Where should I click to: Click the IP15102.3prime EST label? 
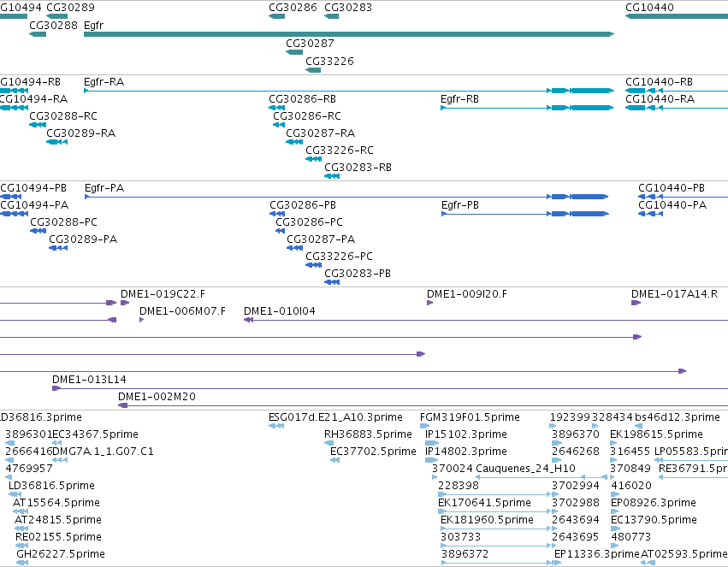pos(466,434)
